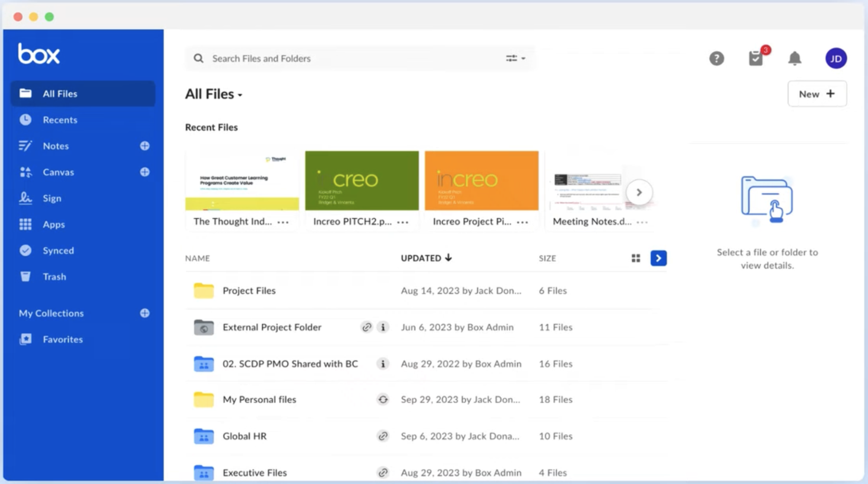Sort by the NAME column header

click(x=197, y=258)
